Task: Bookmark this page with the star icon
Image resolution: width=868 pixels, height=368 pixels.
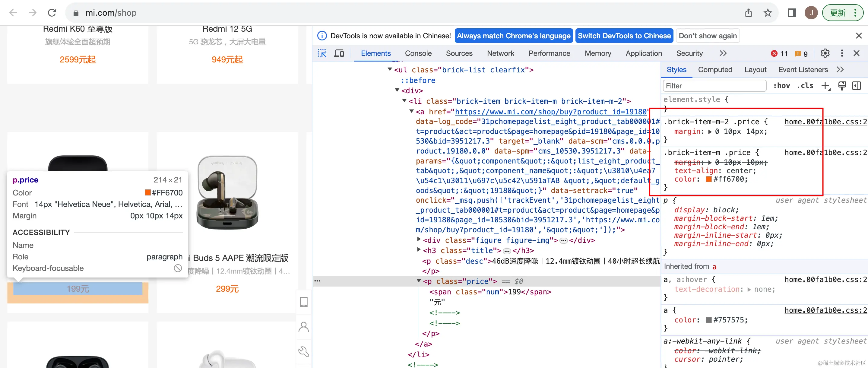Action: [768, 13]
